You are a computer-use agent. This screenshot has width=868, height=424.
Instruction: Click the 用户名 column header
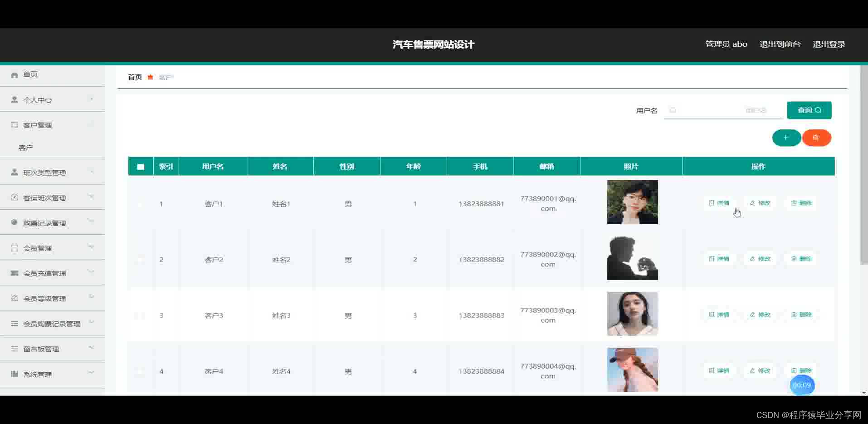(x=213, y=167)
